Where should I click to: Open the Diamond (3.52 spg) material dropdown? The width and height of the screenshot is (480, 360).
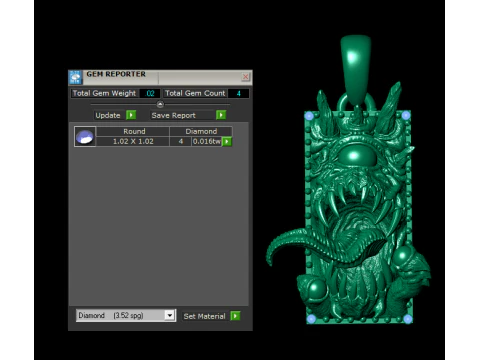coord(170,315)
